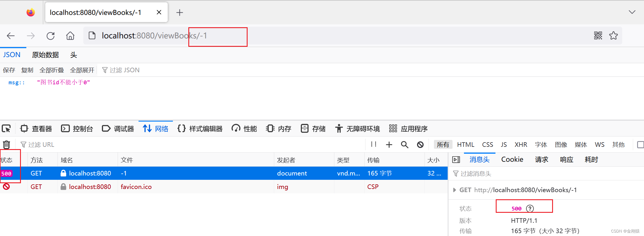644x236 pixels.
Task: Pause network recording icon
Action: click(x=374, y=144)
